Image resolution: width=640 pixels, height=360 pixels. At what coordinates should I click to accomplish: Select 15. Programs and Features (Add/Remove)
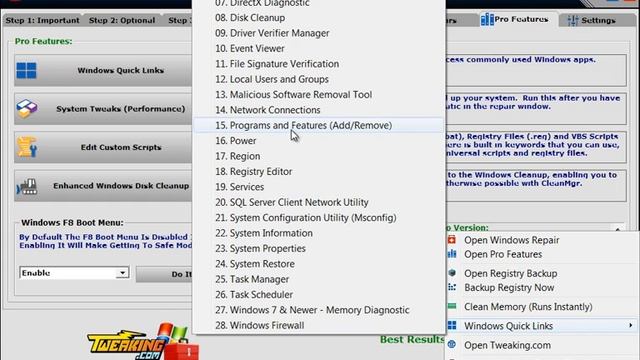(318, 125)
